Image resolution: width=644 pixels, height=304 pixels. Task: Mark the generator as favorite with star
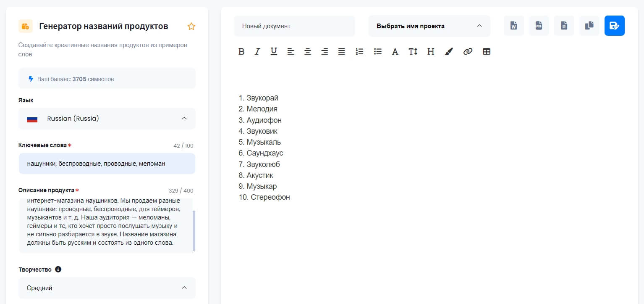pyautogui.click(x=191, y=26)
